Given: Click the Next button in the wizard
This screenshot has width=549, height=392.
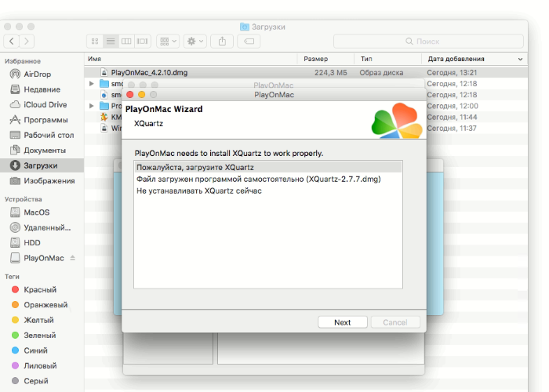Looking at the screenshot, I should 343,322.
